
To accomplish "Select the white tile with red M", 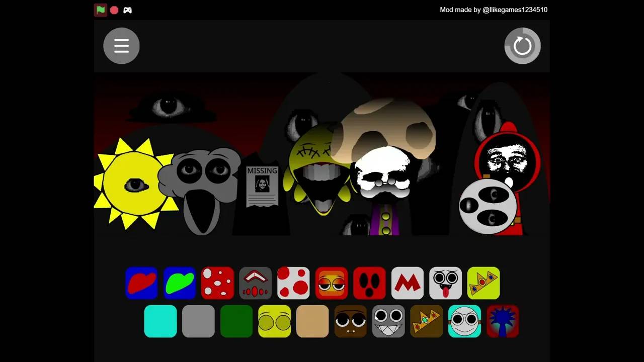I will (x=408, y=283).
